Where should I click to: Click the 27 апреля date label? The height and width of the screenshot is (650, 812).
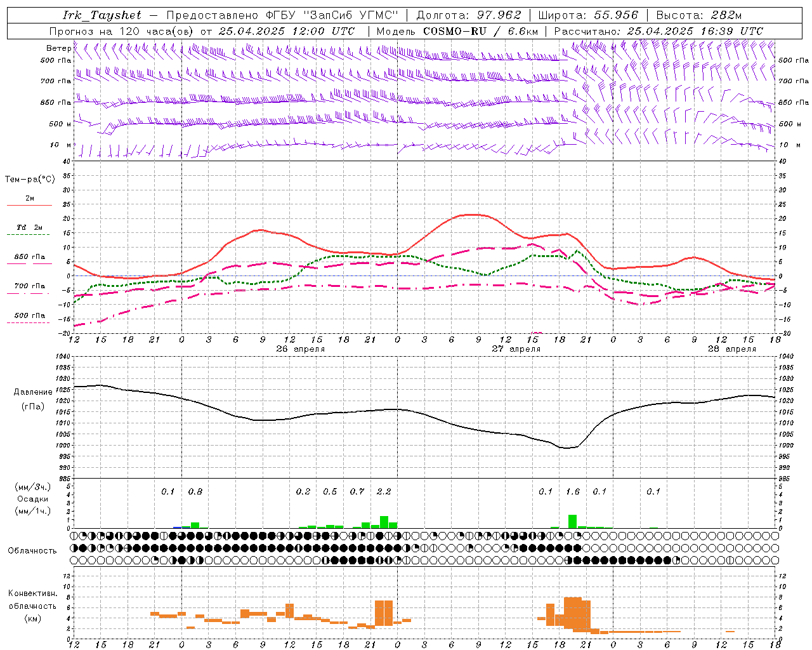coord(516,349)
